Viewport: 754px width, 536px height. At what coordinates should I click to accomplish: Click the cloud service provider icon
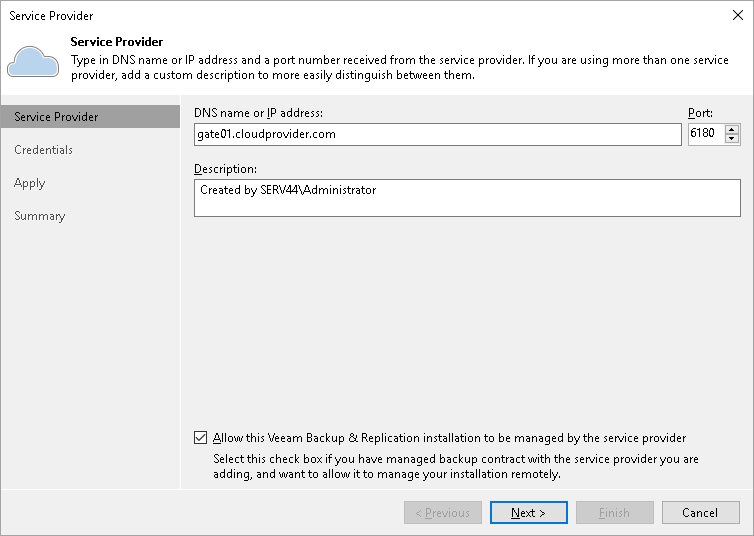[33, 61]
